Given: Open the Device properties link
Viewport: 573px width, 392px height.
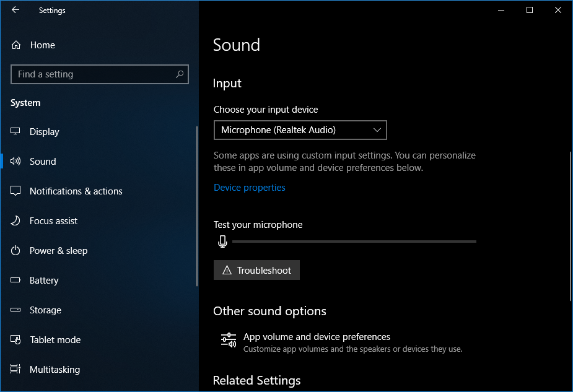Looking at the screenshot, I should pos(249,188).
